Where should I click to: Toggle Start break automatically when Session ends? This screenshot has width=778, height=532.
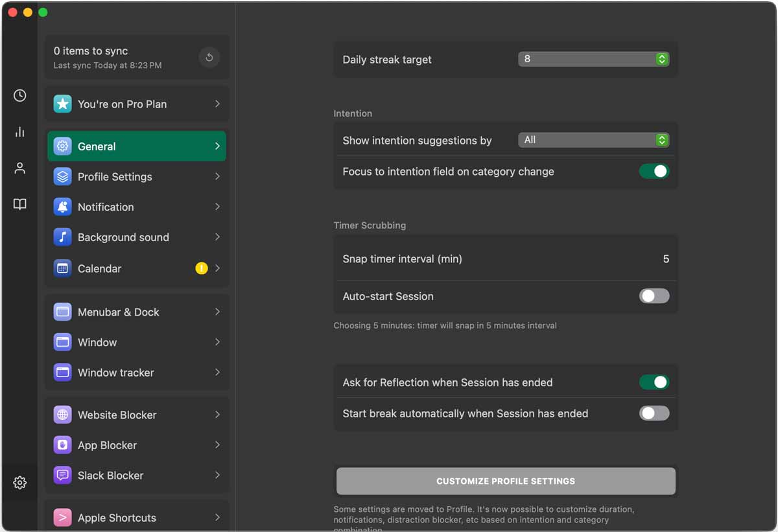click(654, 413)
